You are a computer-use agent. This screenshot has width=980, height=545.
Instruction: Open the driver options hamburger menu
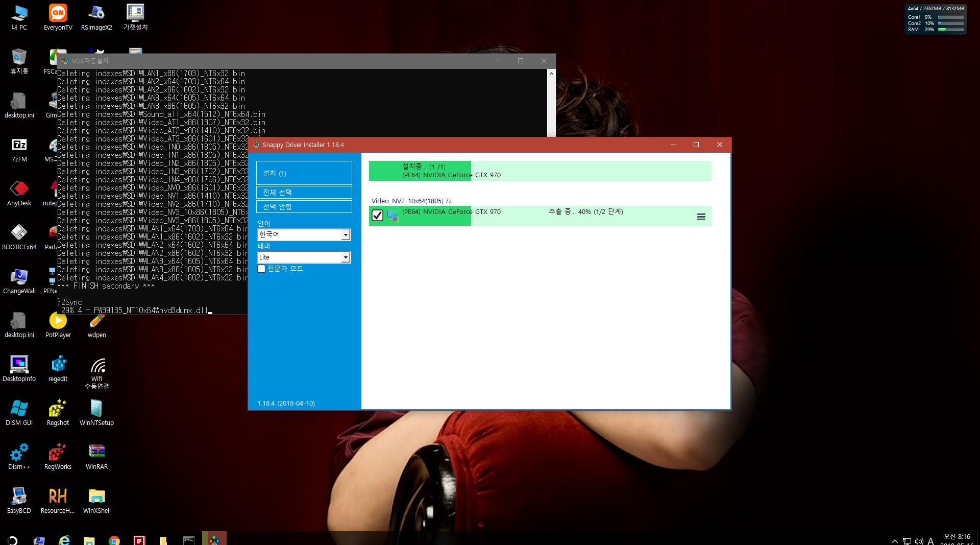coord(701,217)
